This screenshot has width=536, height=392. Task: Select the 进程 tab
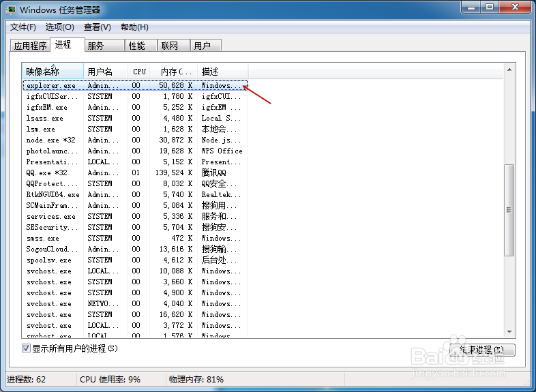click(67, 44)
